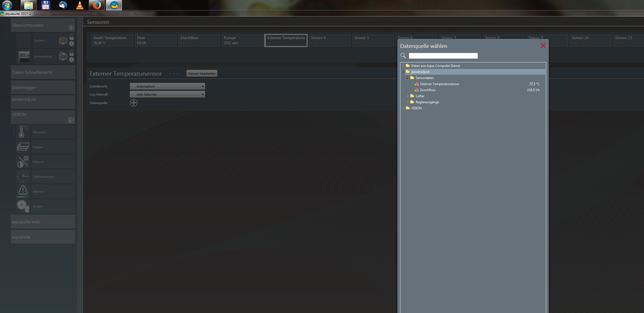
Task: Toggle the lock icon on System overview page
Action: coord(72,37)
